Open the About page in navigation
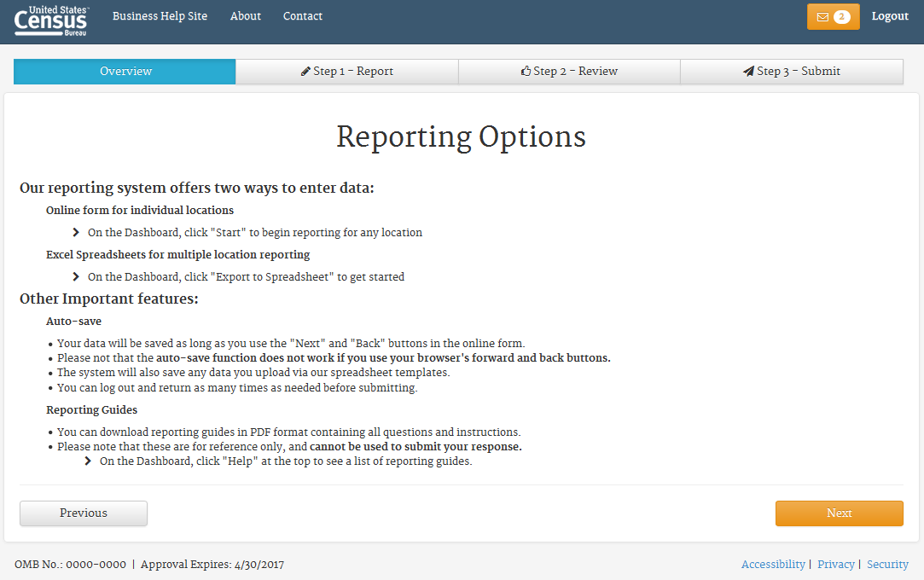924x580 pixels. pyautogui.click(x=246, y=16)
